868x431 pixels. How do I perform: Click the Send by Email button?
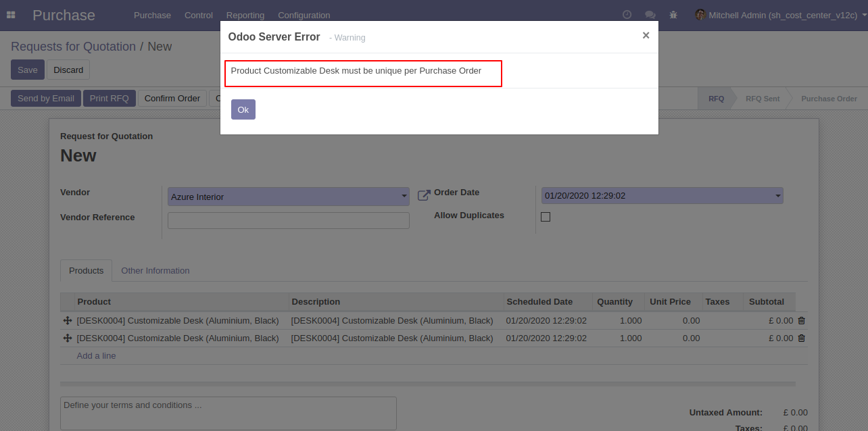click(x=46, y=99)
